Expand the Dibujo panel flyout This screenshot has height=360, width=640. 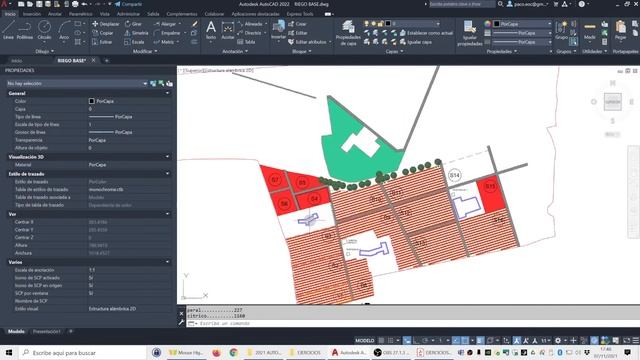pos(44,51)
